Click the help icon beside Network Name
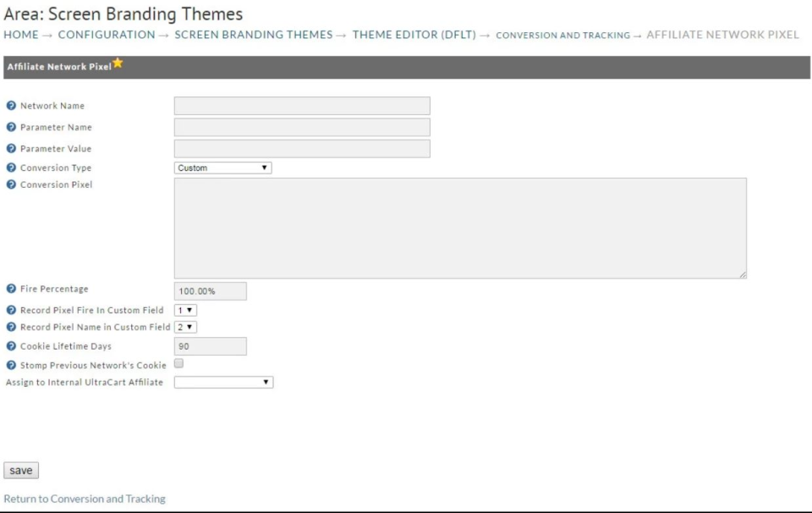The width and height of the screenshot is (812, 513). pos(11,106)
